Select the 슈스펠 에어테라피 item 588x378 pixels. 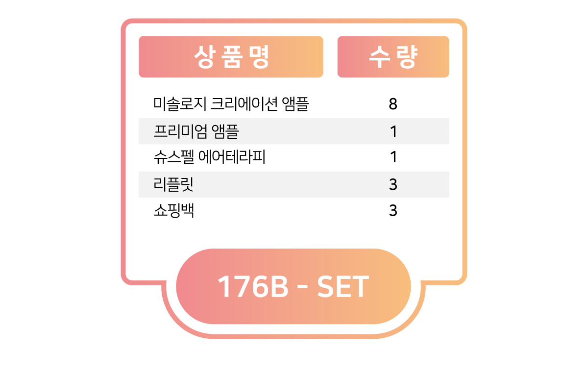tap(209, 157)
